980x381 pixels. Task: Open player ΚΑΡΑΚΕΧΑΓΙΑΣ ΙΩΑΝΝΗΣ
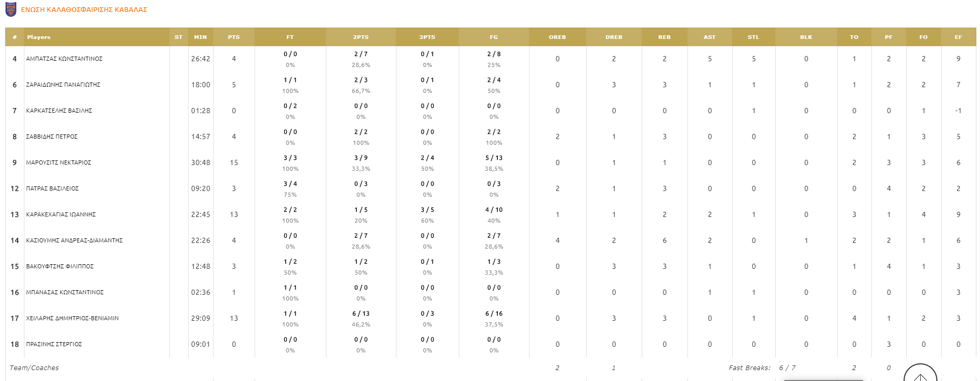[x=61, y=215]
